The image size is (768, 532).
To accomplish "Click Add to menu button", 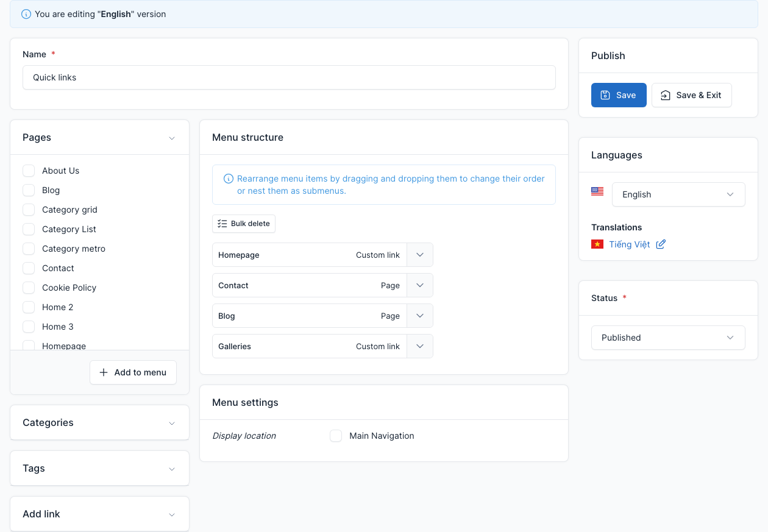I will pos(133,372).
